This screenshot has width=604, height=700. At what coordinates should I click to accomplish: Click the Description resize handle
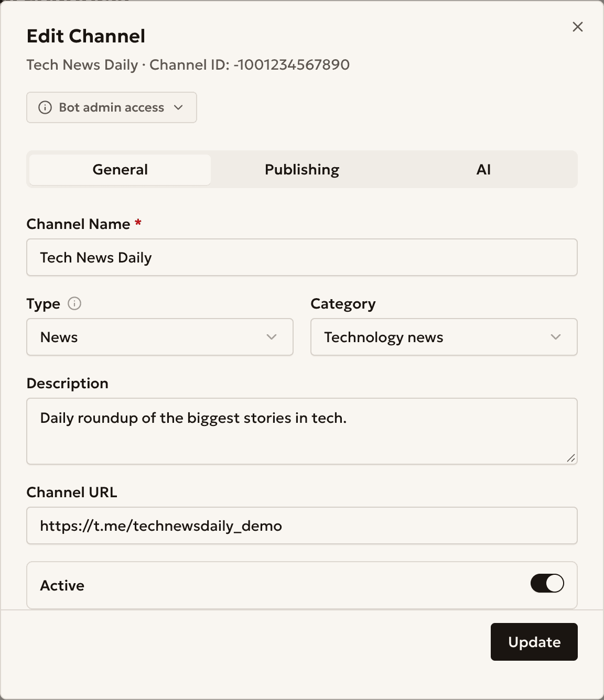(571, 458)
